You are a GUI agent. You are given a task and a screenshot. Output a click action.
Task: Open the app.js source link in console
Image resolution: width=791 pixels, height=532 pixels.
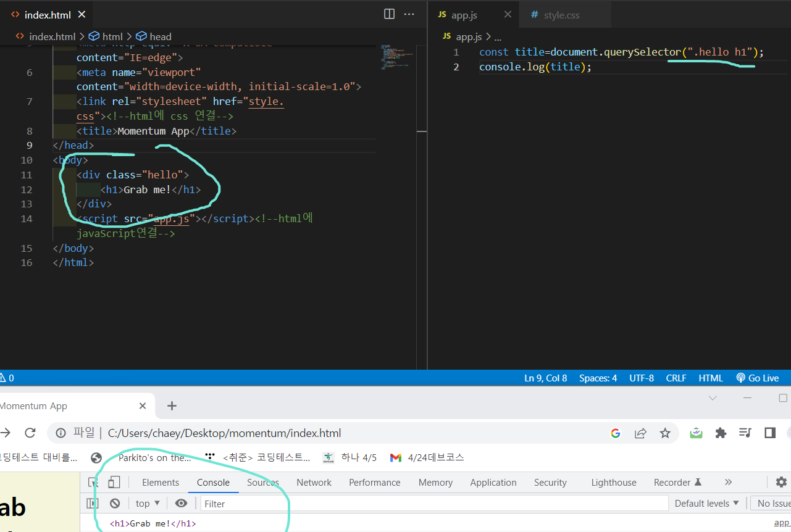(782, 523)
